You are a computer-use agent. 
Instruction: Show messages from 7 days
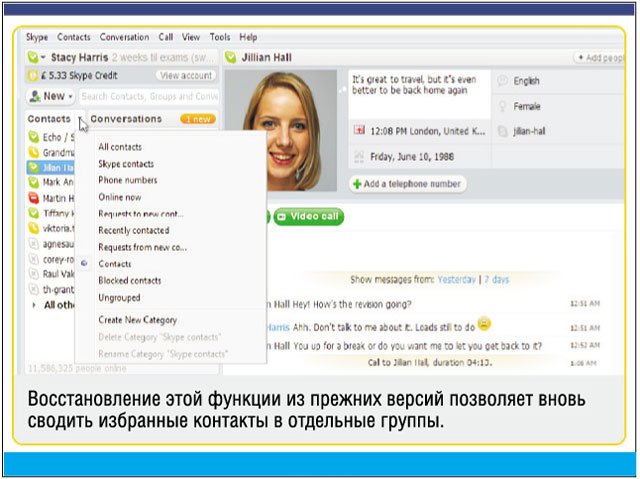(496, 279)
